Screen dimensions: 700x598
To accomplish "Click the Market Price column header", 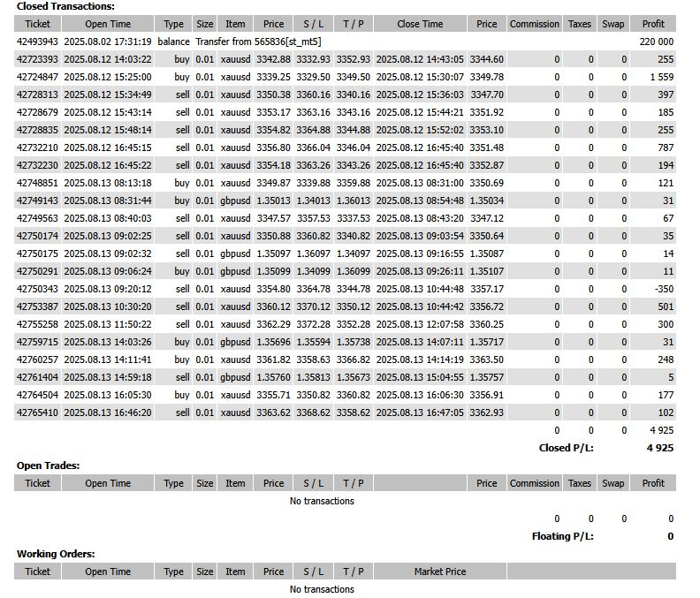I will [439, 572].
